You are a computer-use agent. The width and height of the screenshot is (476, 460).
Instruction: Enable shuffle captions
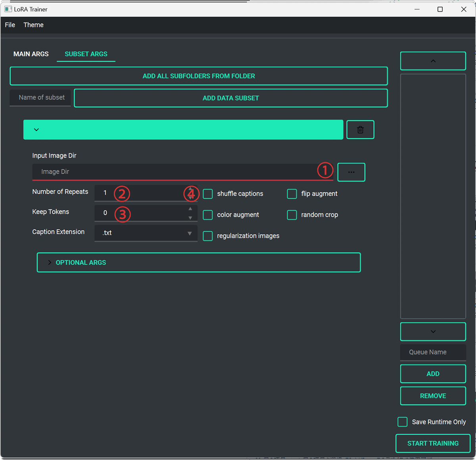point(207,194)
